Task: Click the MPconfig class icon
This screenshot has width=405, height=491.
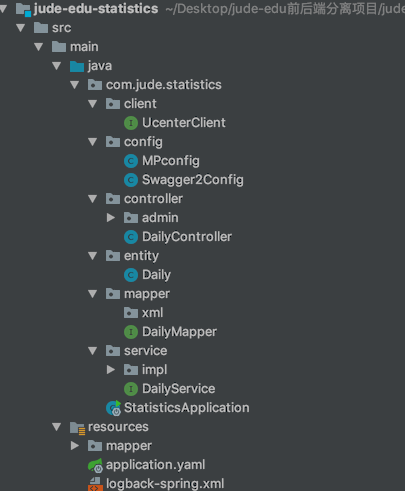Action: click(x=131, y=161)
